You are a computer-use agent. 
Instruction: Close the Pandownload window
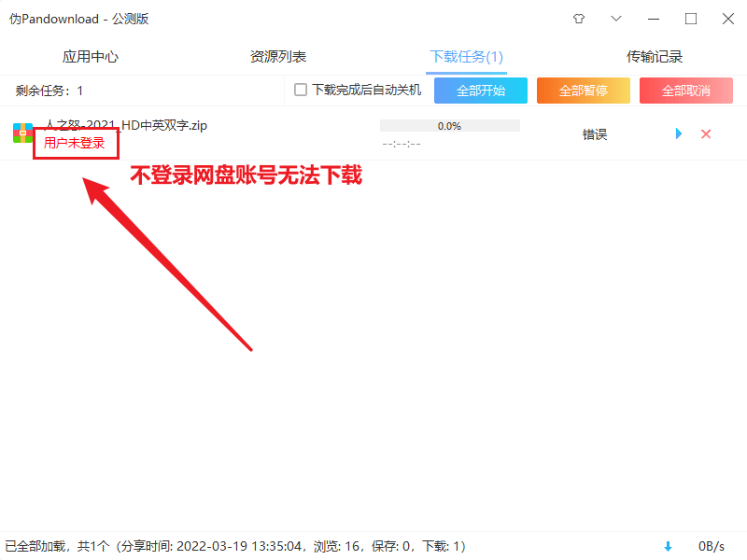point(728,19)
